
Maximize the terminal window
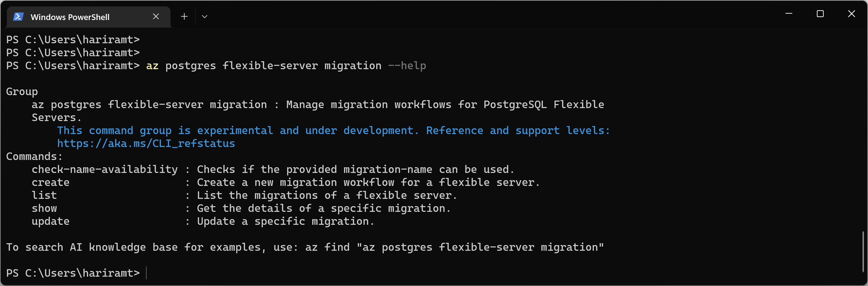(820, 14)
